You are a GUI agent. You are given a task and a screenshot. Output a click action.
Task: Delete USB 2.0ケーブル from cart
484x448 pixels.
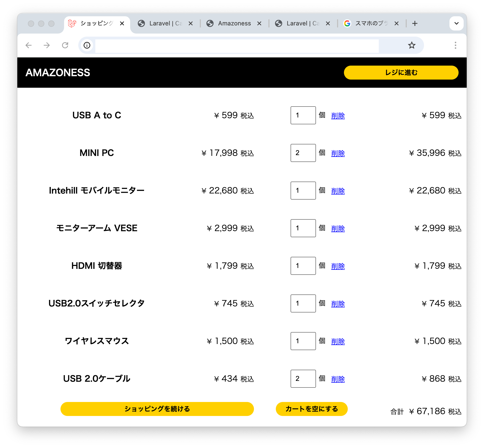click(338, 379)
